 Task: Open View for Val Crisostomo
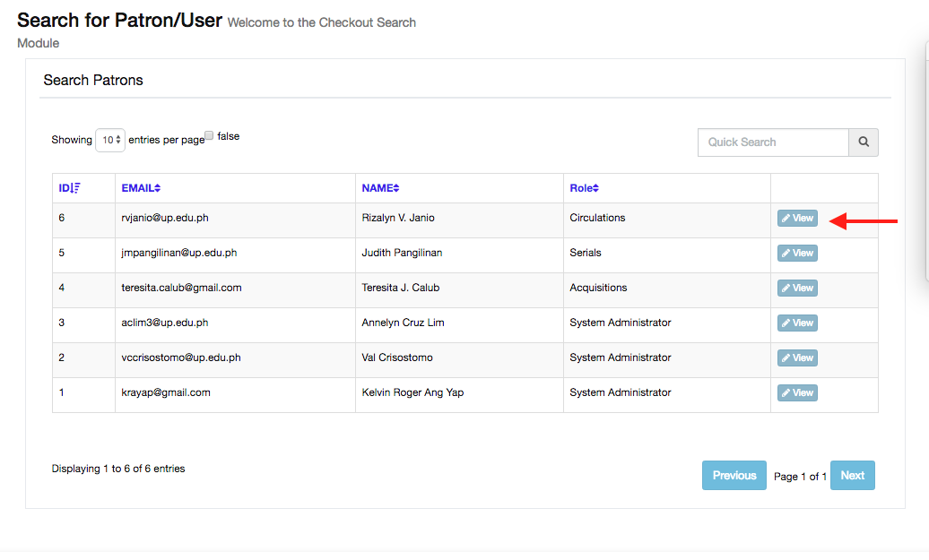(x=797, y=358)
